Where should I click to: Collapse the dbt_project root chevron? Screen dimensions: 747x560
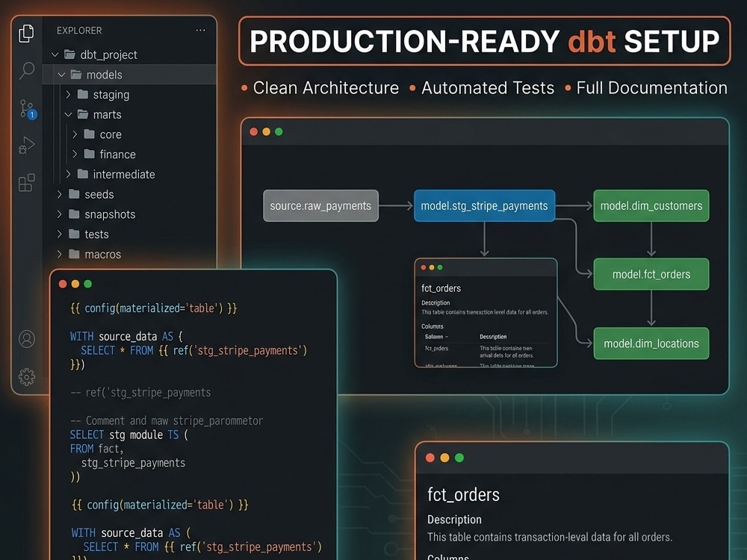point(55,55)
